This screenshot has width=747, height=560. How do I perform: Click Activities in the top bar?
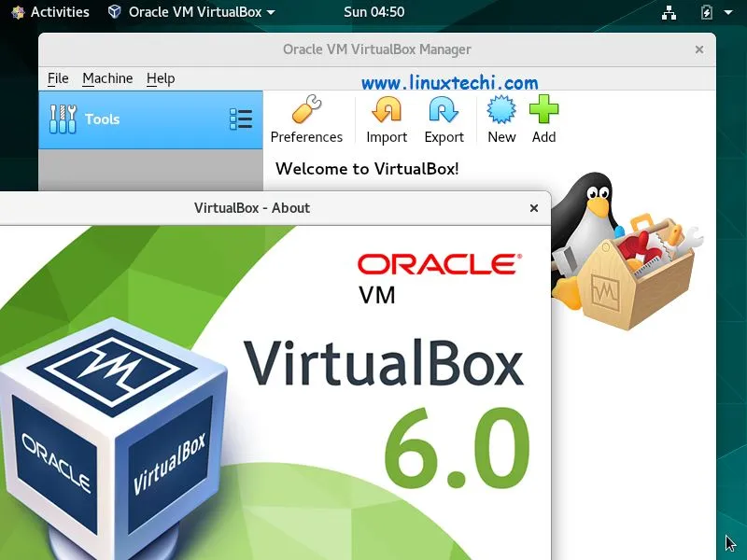pos(51,12)
